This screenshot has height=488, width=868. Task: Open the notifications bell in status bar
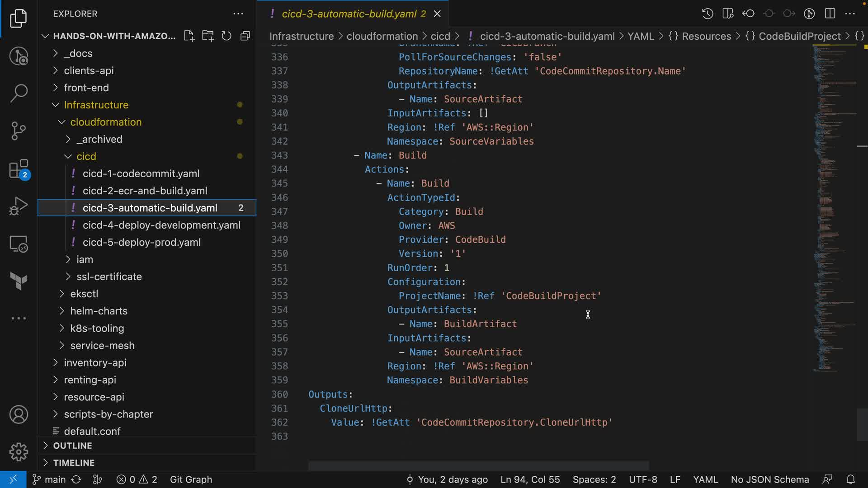coord(850,479)
